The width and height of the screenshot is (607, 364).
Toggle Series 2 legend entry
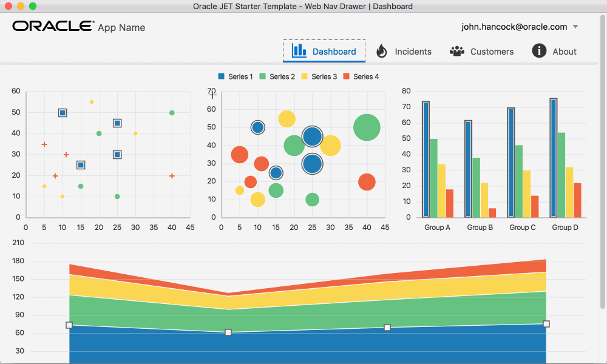tap(277, 76)
